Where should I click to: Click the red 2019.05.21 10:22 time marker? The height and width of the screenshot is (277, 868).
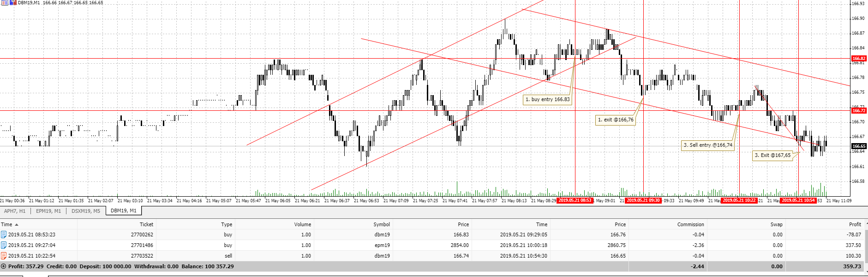click(x=739, y=200)
